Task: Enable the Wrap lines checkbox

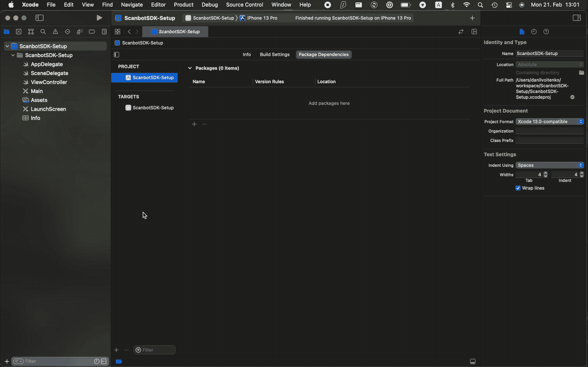Action: click(x=518, y=188)
